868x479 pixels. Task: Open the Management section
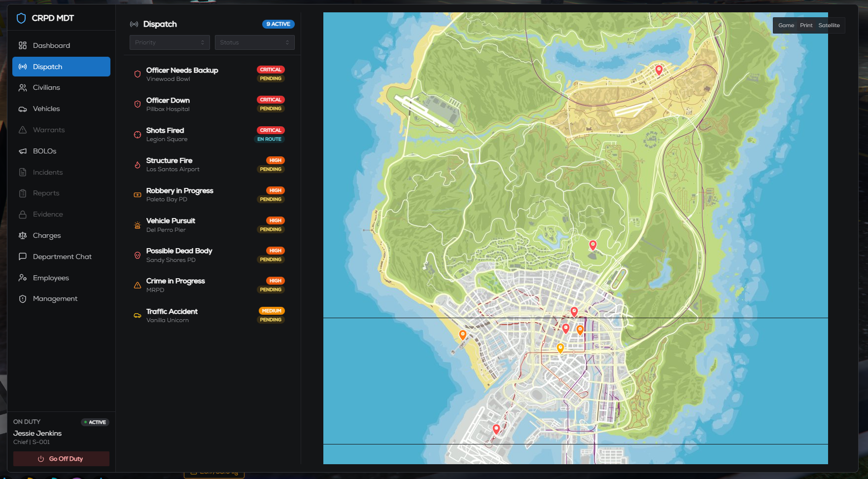(x=61, y=299)
